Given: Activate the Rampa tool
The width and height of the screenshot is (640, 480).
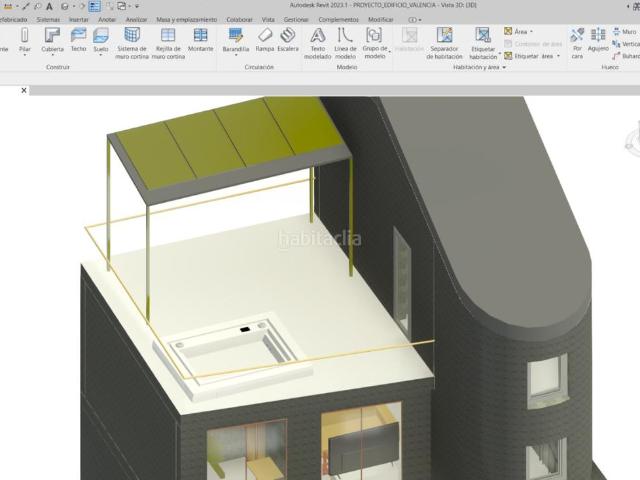Looking at the screenshot, I should (264, 40).
